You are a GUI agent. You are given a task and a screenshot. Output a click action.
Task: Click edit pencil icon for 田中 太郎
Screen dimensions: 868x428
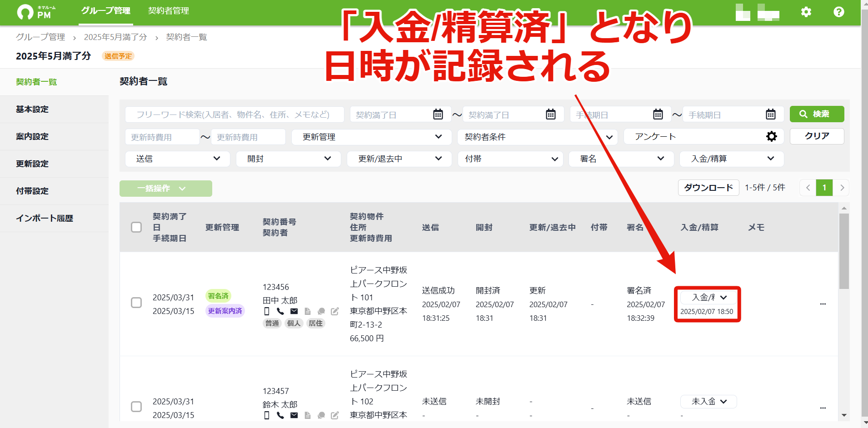[335, 311]
